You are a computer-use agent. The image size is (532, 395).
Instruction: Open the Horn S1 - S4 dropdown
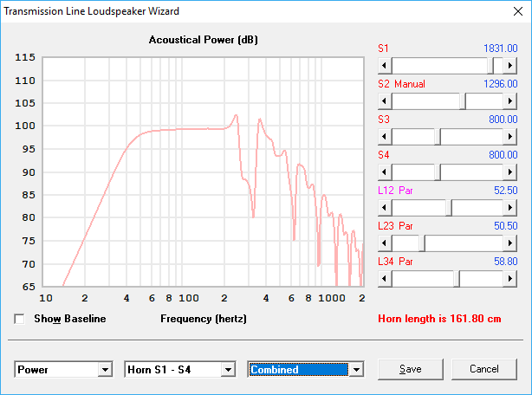[x=228, y=369]
